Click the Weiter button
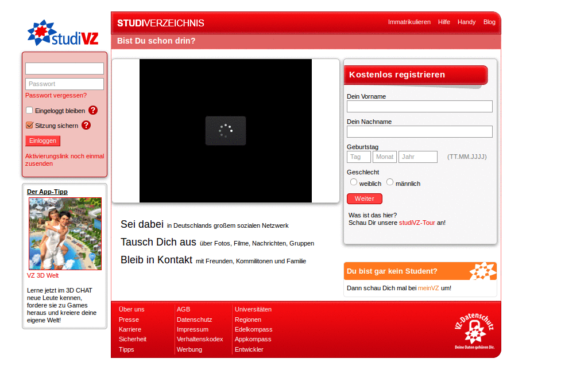This screenshot has width=588, height=370. [x=365, y=199]
